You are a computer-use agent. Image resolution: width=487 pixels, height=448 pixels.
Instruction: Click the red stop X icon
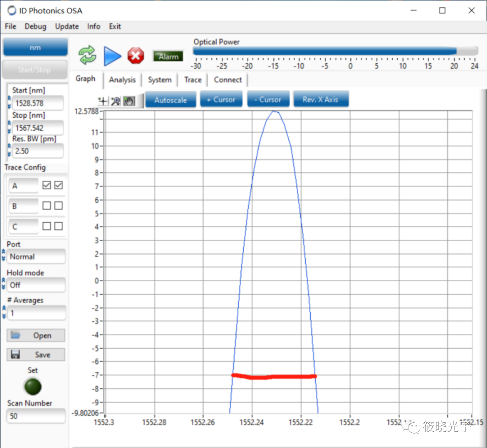135,56
